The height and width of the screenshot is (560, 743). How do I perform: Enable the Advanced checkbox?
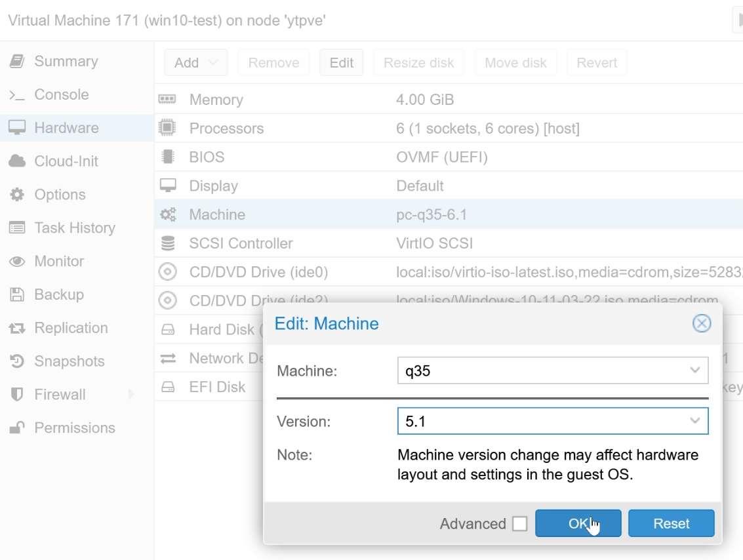point(519,524)
